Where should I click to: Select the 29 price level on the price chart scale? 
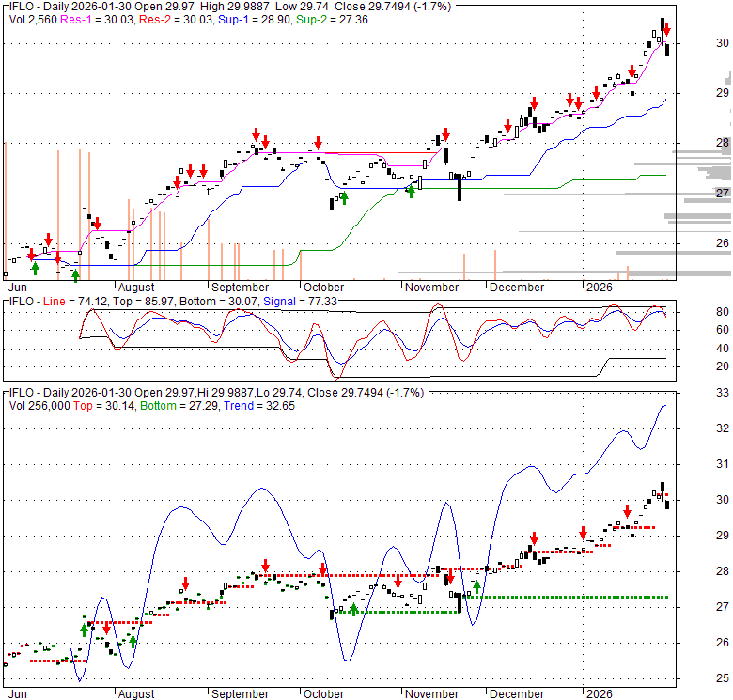(x=723, y=93)
